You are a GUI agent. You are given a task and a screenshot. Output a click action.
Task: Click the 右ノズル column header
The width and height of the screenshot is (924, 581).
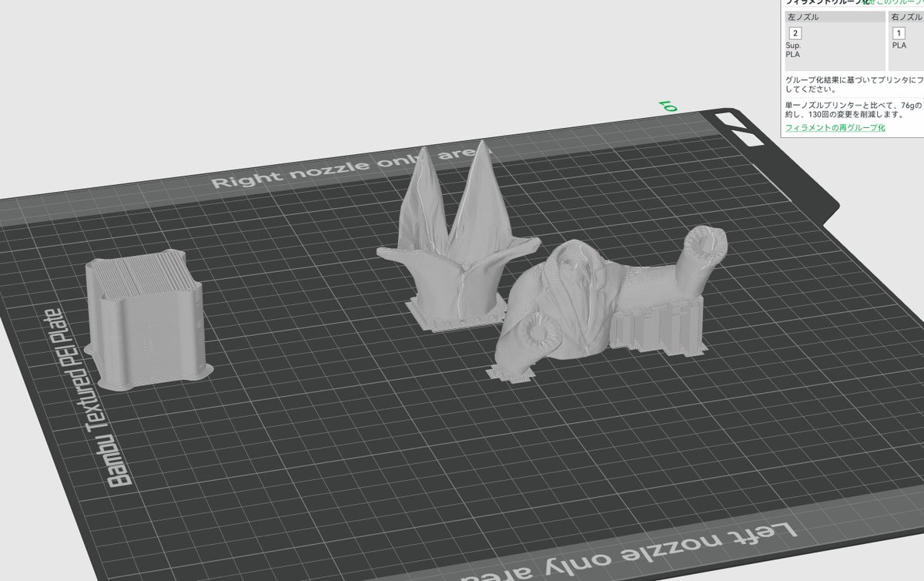(906, 16)
